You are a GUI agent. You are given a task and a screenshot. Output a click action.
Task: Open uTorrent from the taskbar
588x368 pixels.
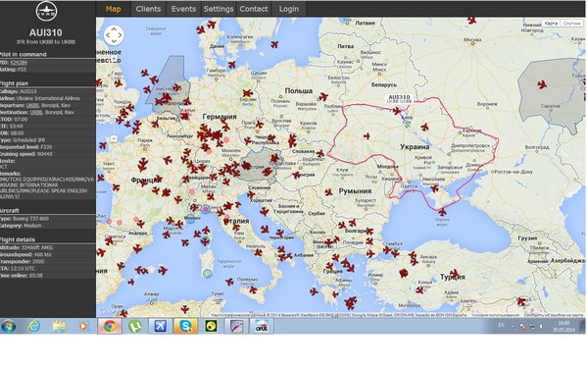(x=135, y=326)
